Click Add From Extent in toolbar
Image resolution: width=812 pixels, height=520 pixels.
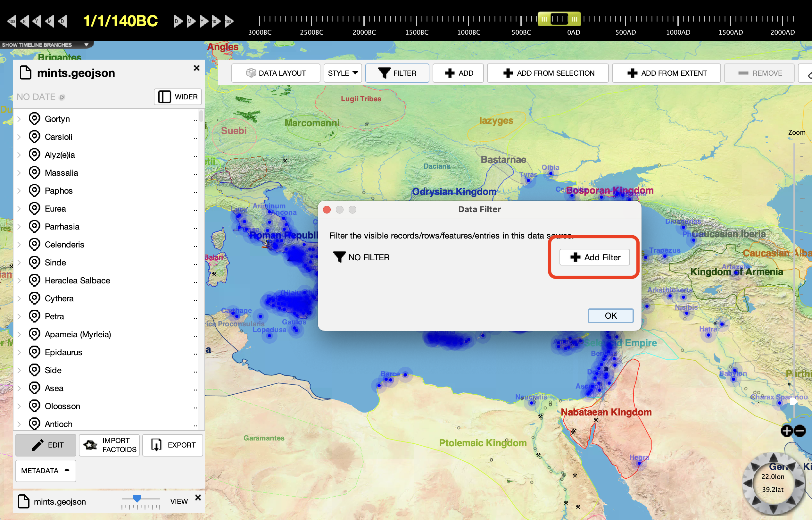666,73
